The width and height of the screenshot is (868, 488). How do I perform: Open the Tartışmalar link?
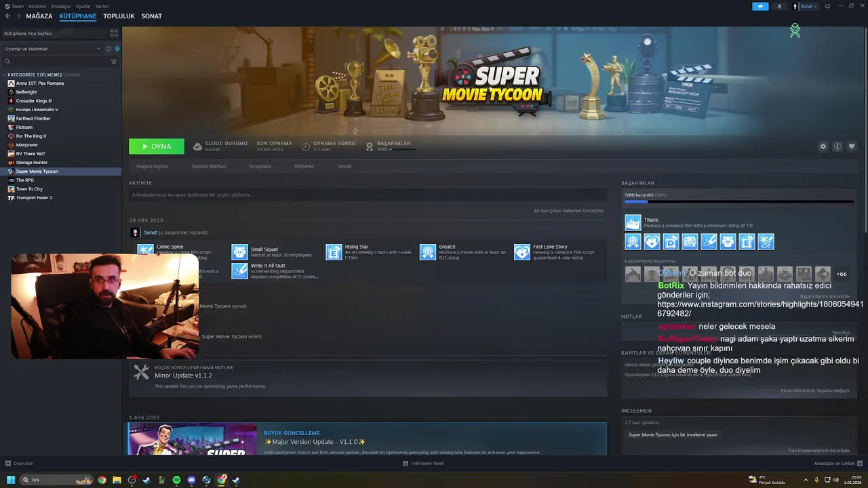[x=260, y=166]
